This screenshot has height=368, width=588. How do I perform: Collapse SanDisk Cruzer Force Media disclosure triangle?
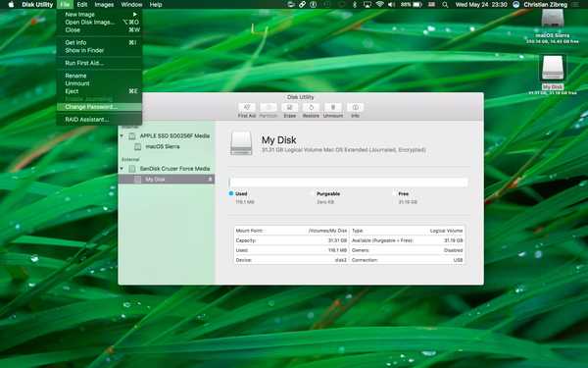[122, 169]
